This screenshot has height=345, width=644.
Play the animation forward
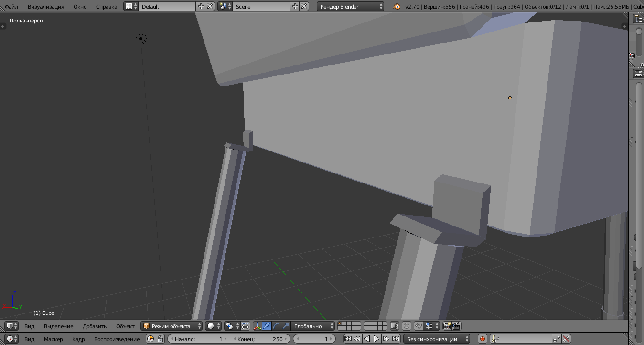376,339
